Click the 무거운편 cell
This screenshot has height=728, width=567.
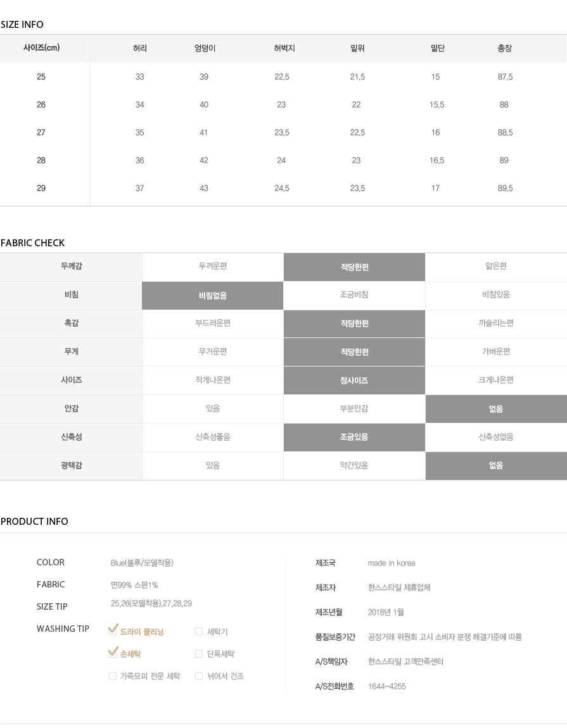[213, 351]
